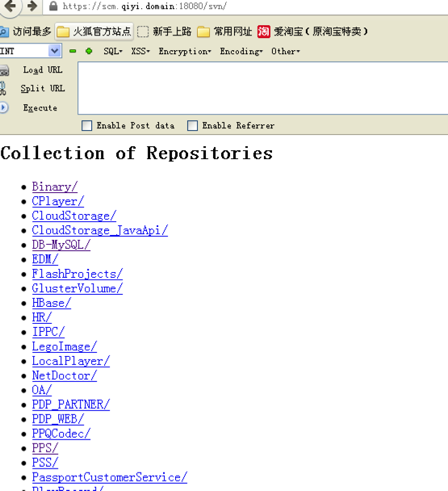
Task: Open the GlusterVolume/ repository link
Action: point(77,288)
